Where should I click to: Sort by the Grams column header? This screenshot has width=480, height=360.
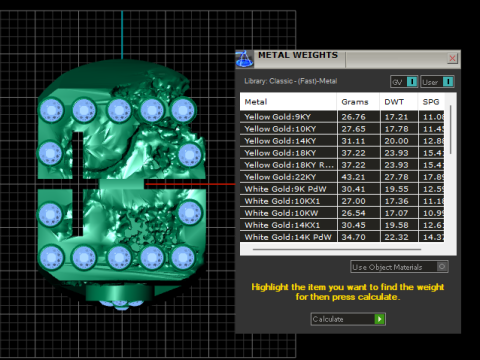(x=358, y=102)
